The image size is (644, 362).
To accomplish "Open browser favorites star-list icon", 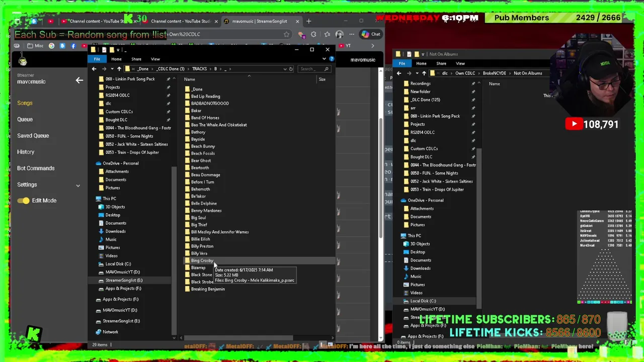I will pos(327,34).
